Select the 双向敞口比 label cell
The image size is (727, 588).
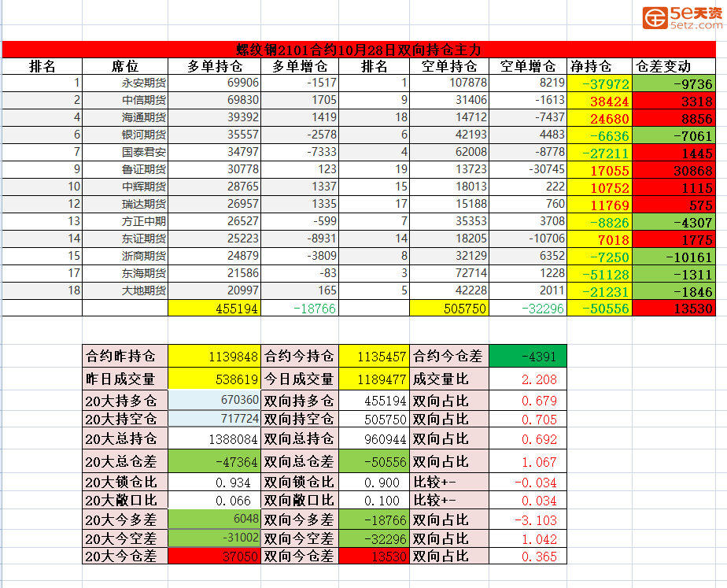[300, 501]
